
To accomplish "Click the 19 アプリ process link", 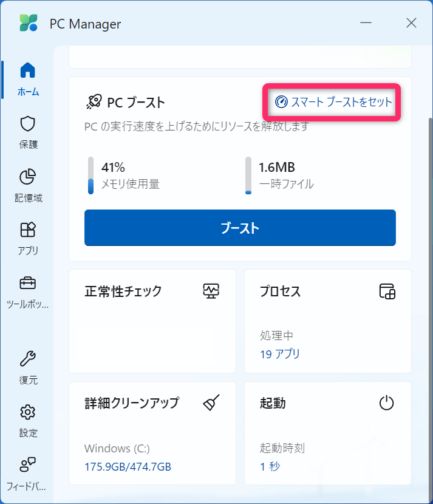I will [x=279, y=354].
